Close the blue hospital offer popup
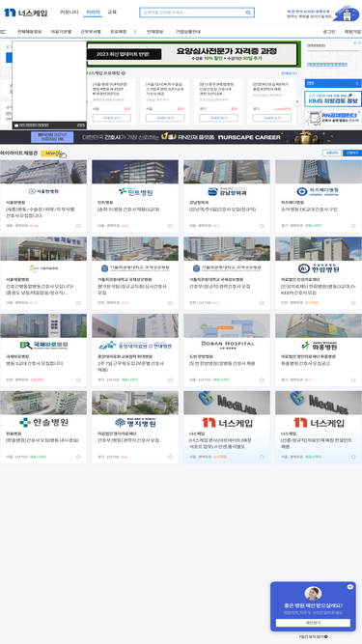Screen dimensions: 362x644 (x=349, y=587)
